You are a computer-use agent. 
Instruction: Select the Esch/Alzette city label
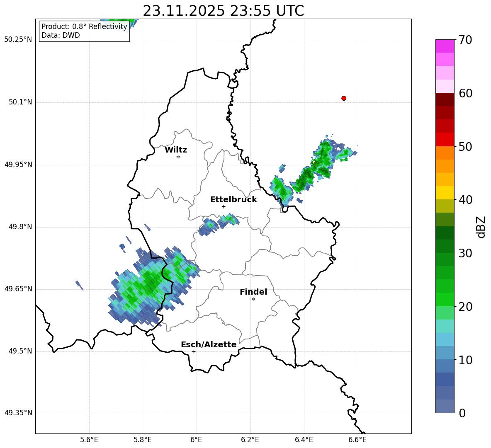click(x=209, y=344)
